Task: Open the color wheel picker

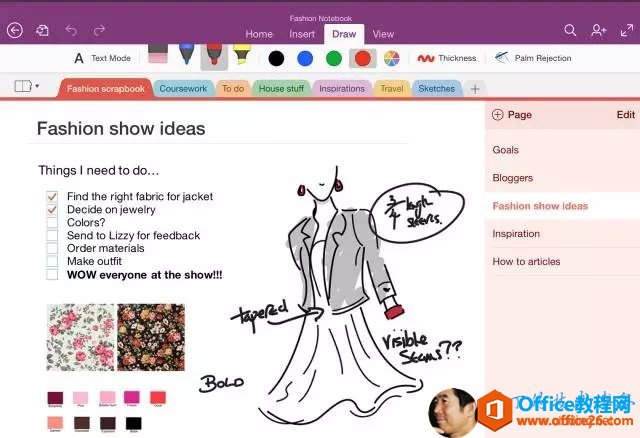Action: (x=392, y=58)
